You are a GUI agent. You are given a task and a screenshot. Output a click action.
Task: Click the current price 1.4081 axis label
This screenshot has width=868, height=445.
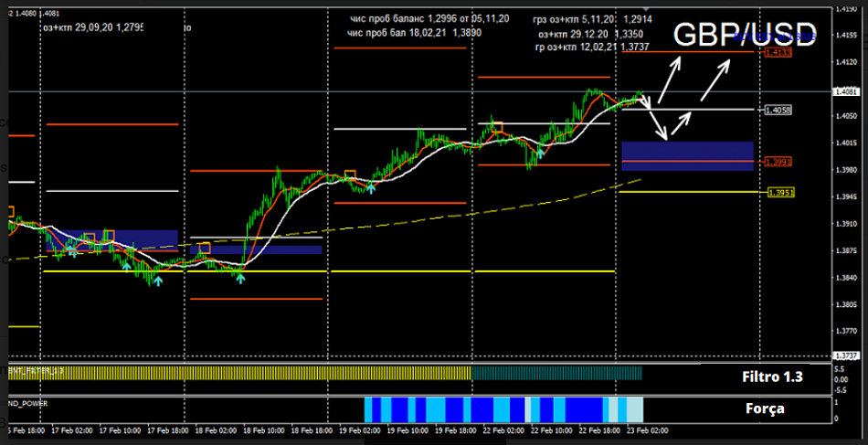(x=846, y=91)
